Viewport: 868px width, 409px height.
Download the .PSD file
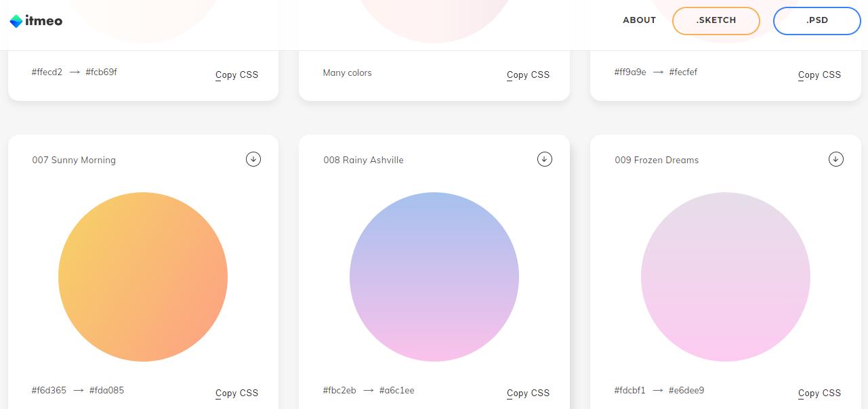coord(817,20)
